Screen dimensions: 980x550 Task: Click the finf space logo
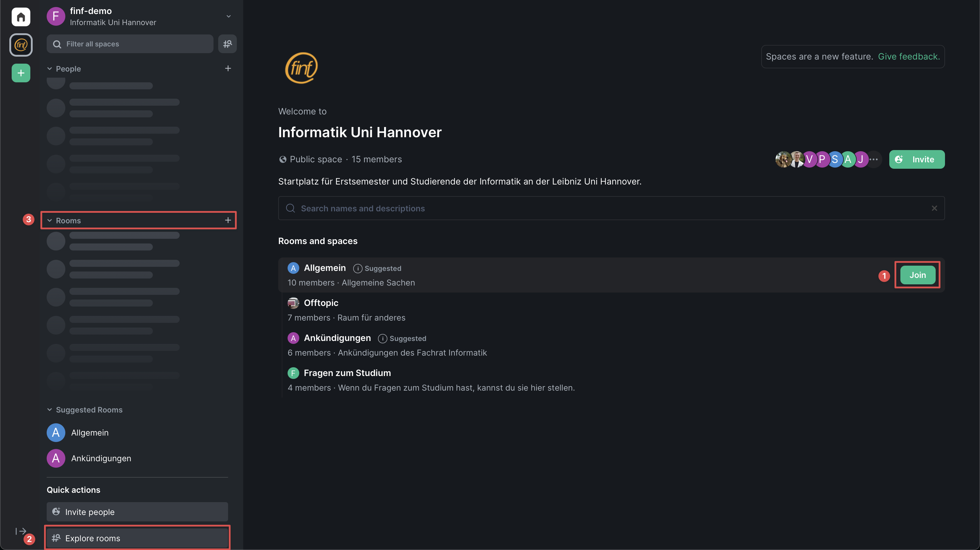click(x=302, y=68)
